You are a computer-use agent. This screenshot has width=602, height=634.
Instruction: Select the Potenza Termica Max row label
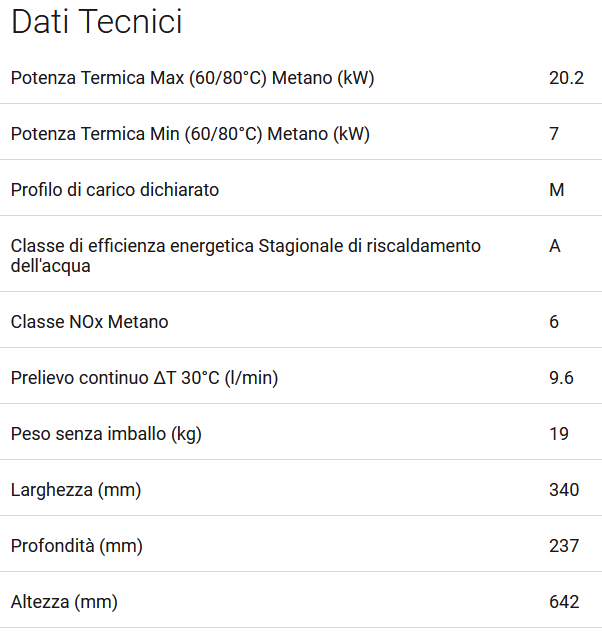coord(192,78)
